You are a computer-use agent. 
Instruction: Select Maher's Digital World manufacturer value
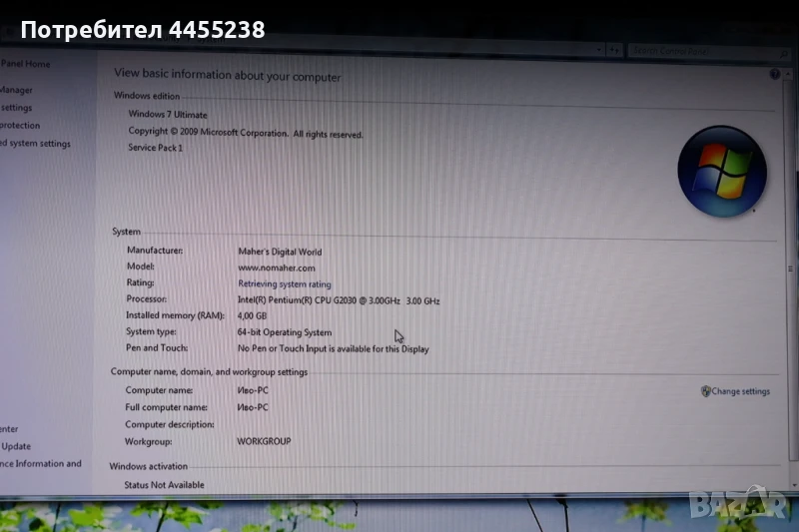pos(280,252)
